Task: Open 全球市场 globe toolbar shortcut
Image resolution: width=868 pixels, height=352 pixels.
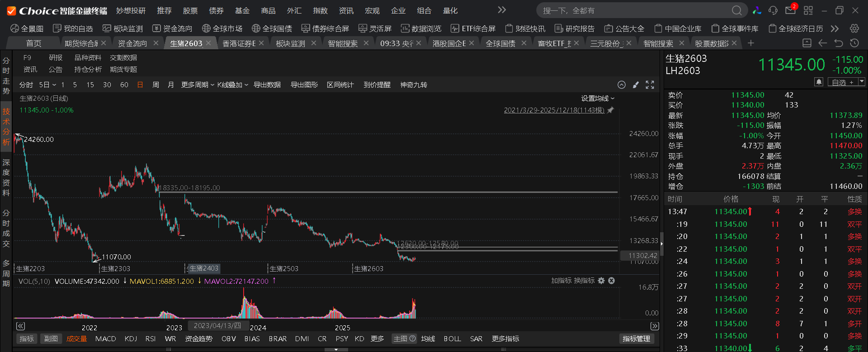Action: tap(222, 28)
